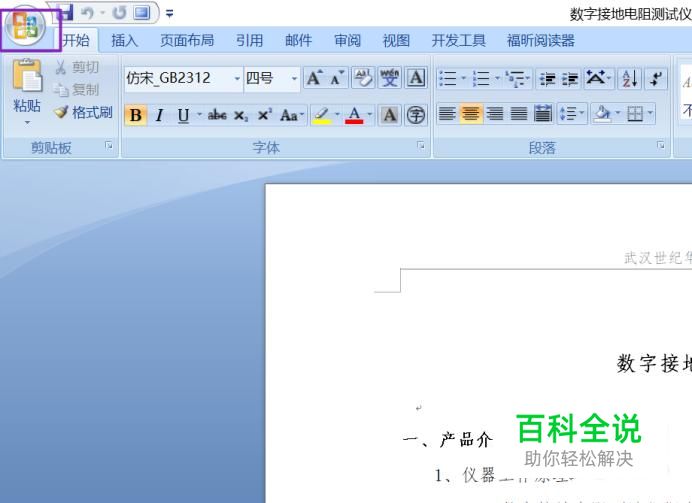The image size is (692, 503).
Task: Toggle italic formatting
Action: point(159,115)
